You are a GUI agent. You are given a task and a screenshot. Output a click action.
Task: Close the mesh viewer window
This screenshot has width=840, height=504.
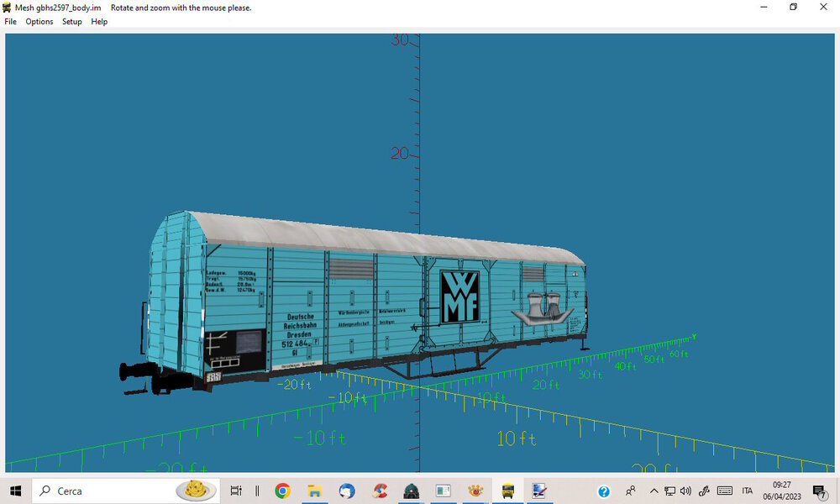coord(823,7)
